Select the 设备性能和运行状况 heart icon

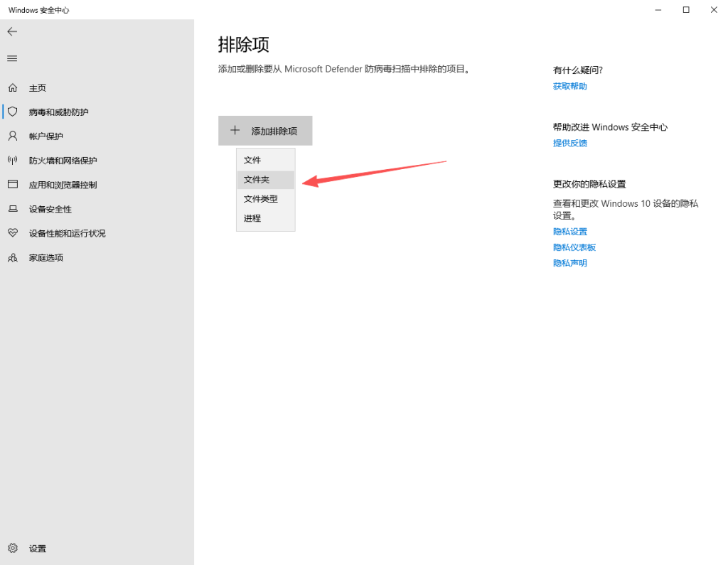(x=12, y=233)
